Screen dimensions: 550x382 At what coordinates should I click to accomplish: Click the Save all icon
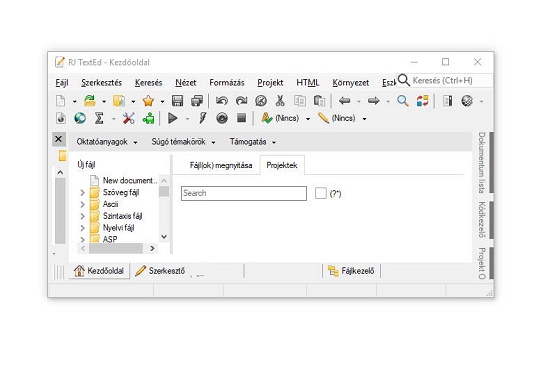[x=197, y=101]
